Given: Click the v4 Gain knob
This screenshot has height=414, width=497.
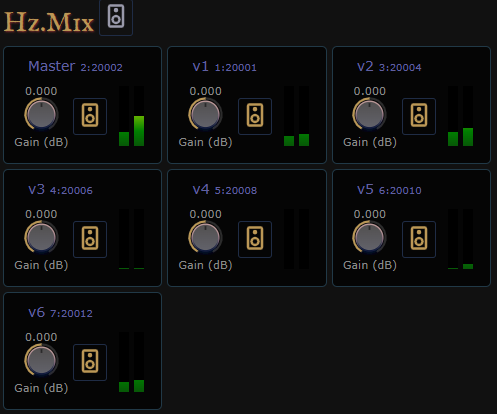Looking at the screenshot, I should pos(205,237).
